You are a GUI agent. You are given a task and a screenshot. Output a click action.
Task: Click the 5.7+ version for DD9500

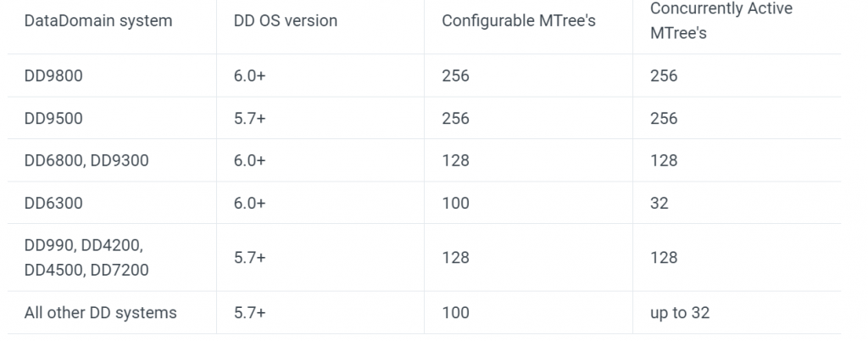coord(249,118)
